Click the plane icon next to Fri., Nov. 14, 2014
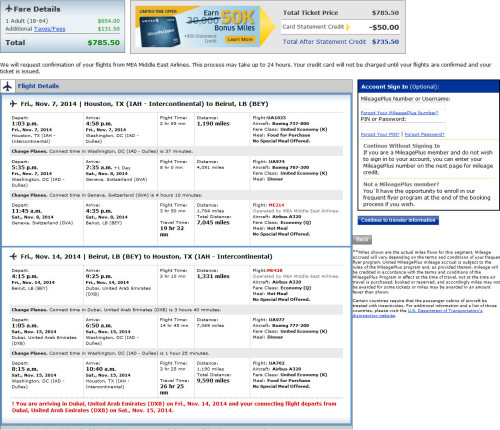This screenshot has height=430, width=500. pos(13,256)
